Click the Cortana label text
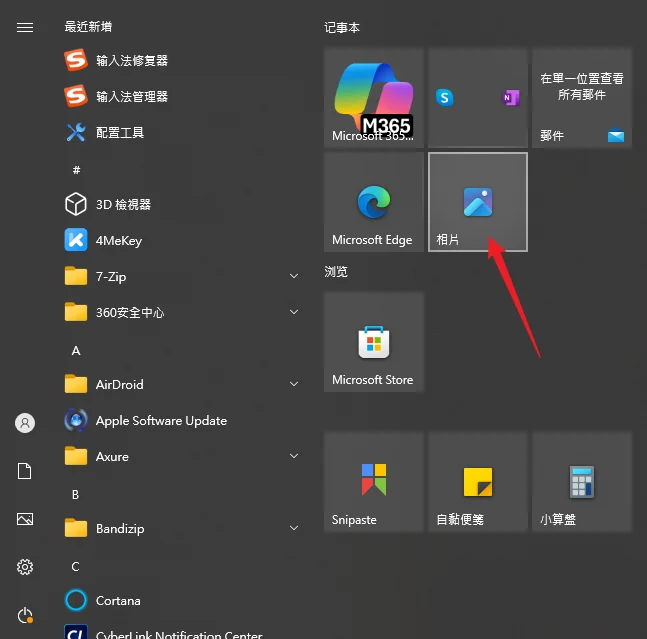 pos(118,601)
